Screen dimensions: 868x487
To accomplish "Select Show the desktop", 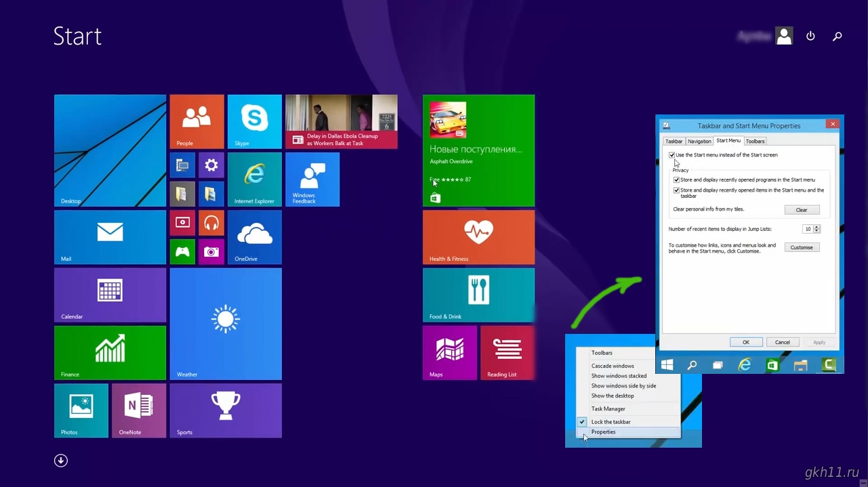I will pos(628,396).
